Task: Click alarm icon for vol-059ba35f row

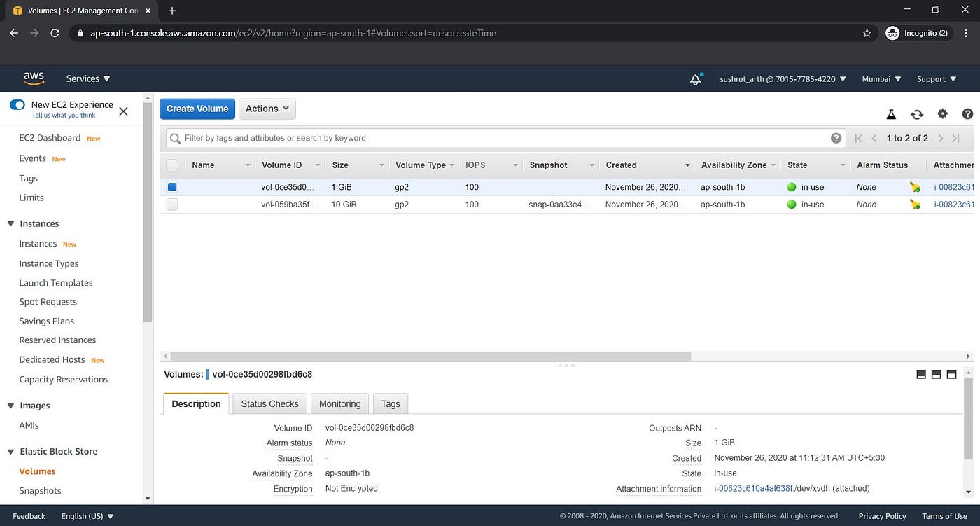Action: click(x=915, y=205)
